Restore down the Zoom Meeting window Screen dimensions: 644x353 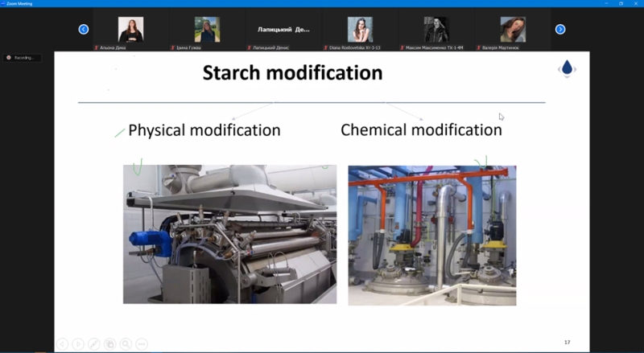[621, 3]
